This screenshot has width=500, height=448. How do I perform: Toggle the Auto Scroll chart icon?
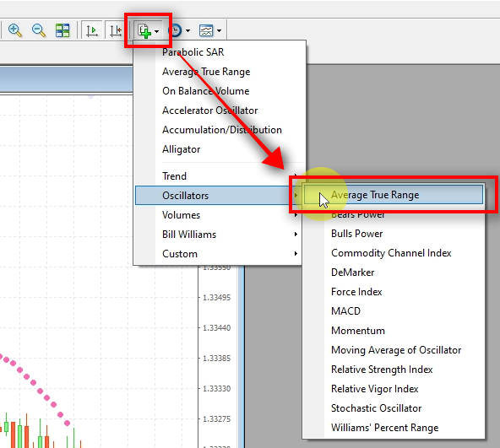pos(92,30)
